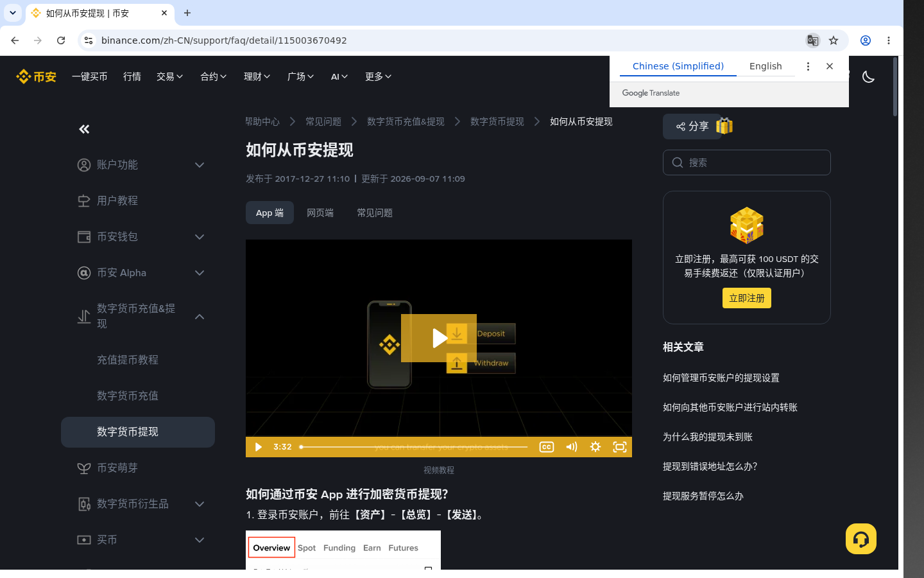This screenshot has height=578, width=924.
Task: Click the forward navigation arrow
Action: click(x=38, y=40)
